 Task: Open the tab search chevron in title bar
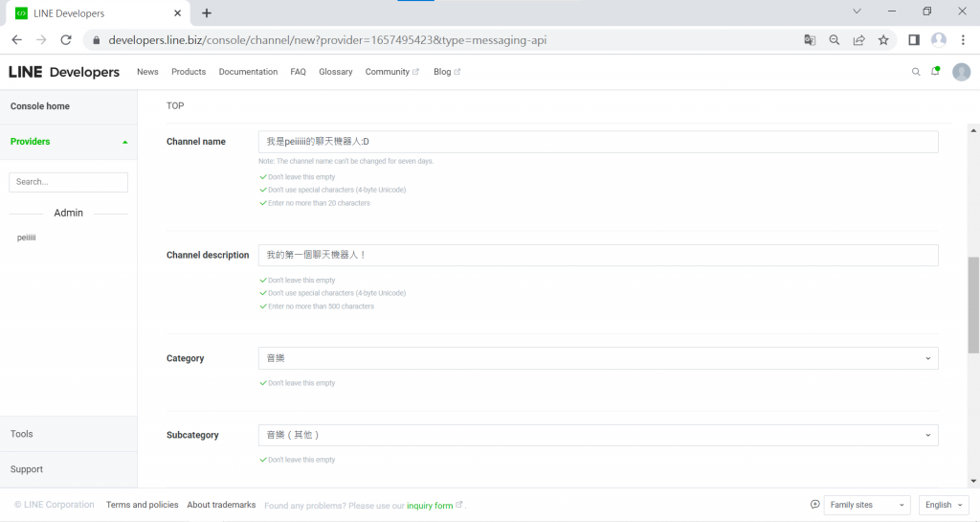pyautogui.click(x=857, y=11)
